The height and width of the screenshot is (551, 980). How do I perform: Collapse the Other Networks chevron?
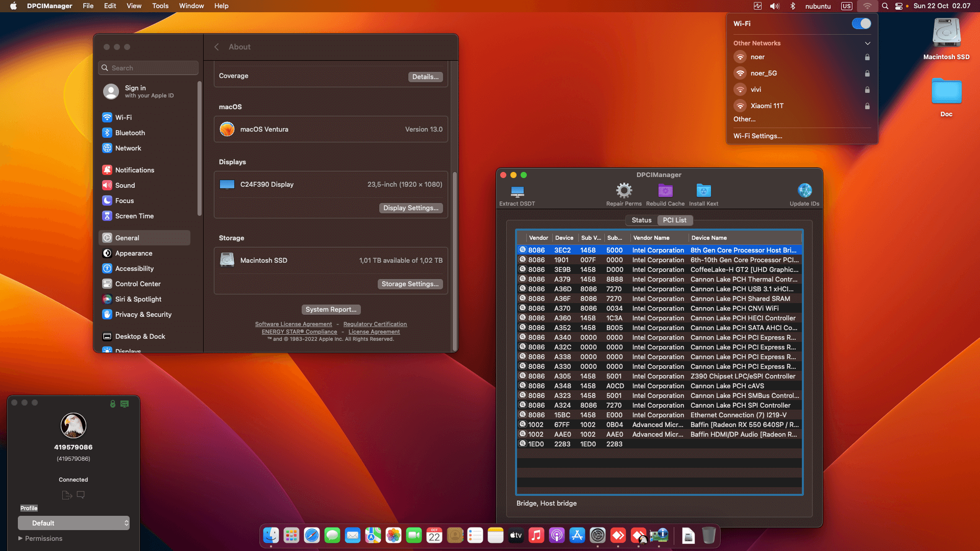coord(867,43)
